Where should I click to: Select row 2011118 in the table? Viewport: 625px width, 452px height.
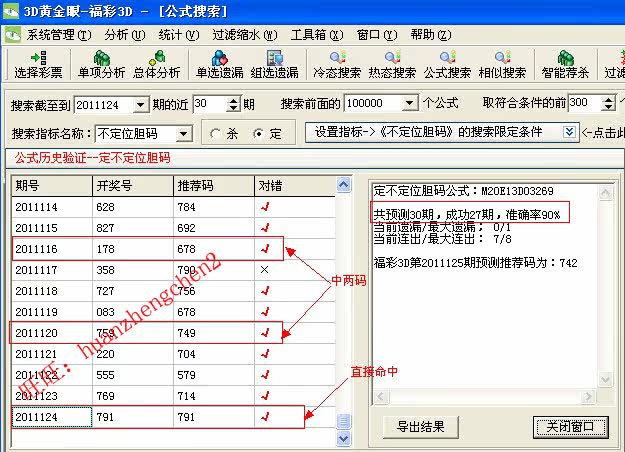[x=173, y=291]
